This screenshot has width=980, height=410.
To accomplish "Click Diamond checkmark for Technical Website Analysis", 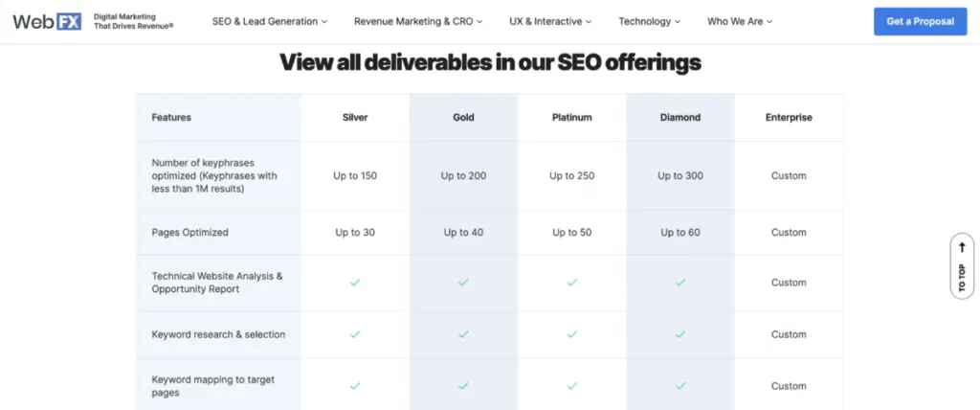I will (x=680, y=283).
